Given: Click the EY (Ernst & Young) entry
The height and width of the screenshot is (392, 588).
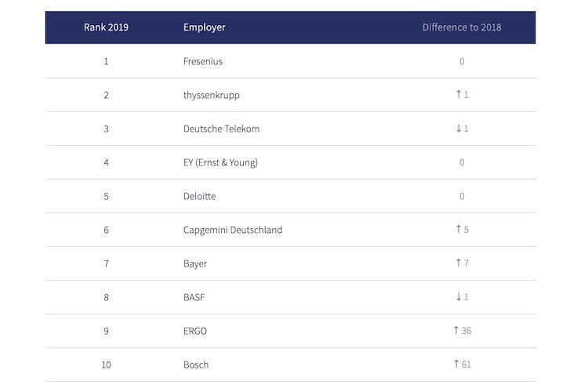Looking at the screenshot, I should pos(220,162).
